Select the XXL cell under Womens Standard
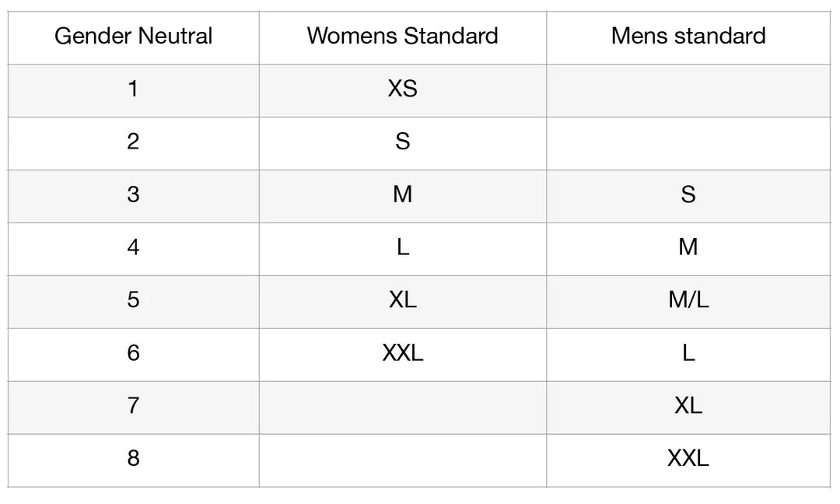Screen dimensions: 840x504 click(402, 353)
